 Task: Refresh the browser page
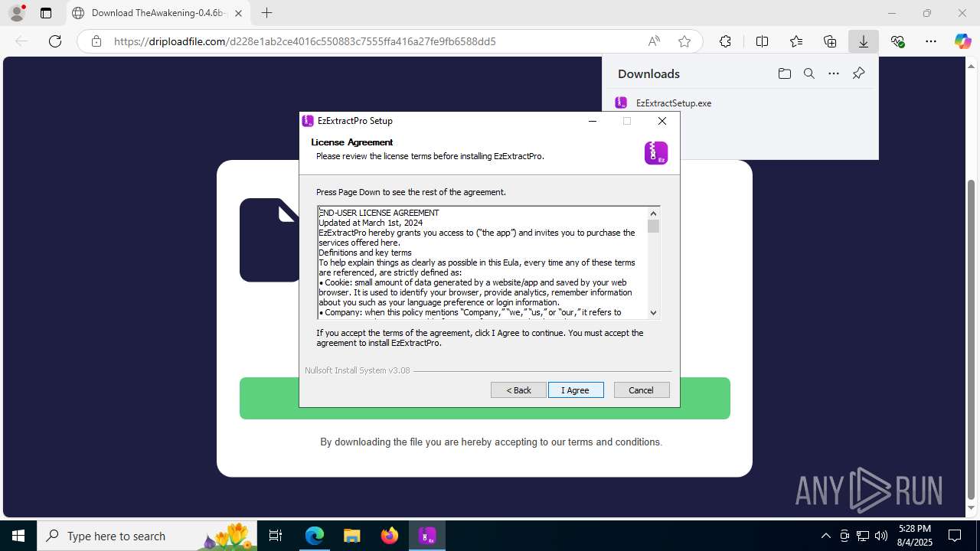(x=55, y=41)
